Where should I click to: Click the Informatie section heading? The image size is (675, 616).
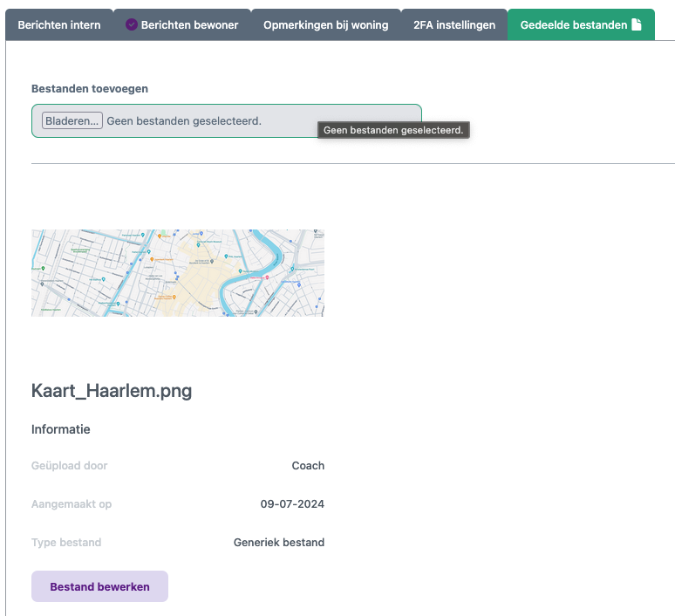[61, 429]
